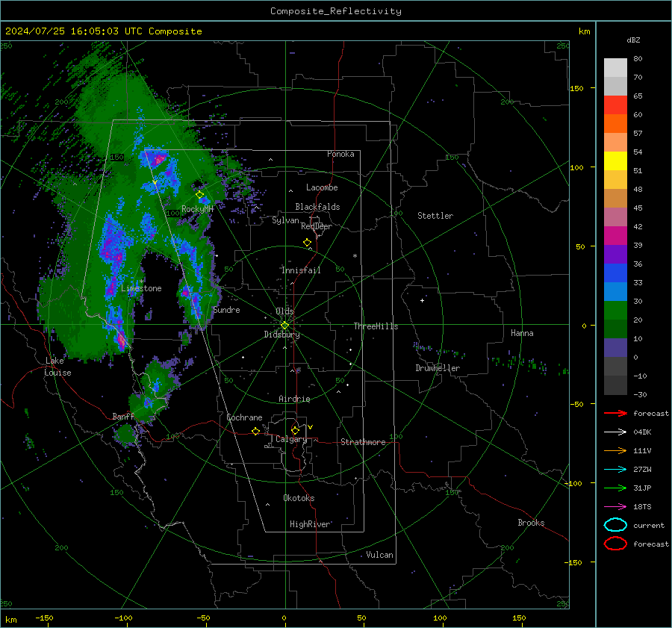672x628 pixels.
Task: Click the white plus marker north of Drumheller
Action: click(x=422, y=300)
